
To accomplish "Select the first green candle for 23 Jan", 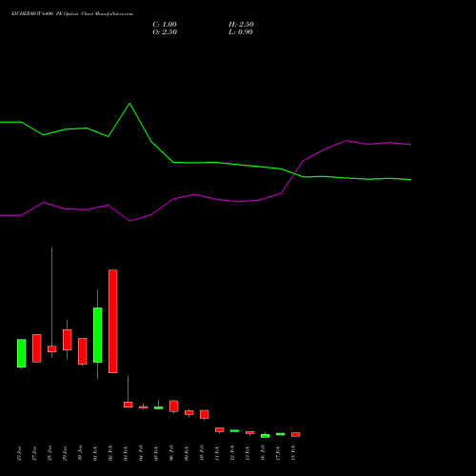I will (22, 353).
